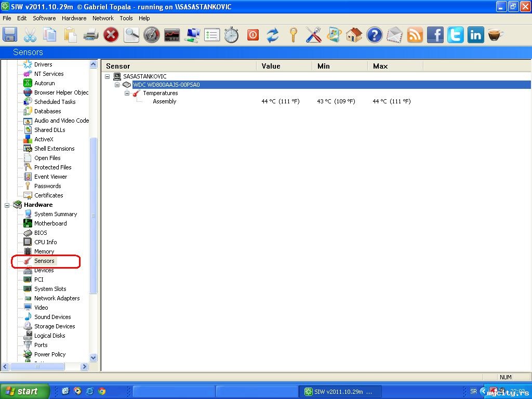Click the Save floppy disk toolbar icon
532x399 pixels.
[10, 35]
